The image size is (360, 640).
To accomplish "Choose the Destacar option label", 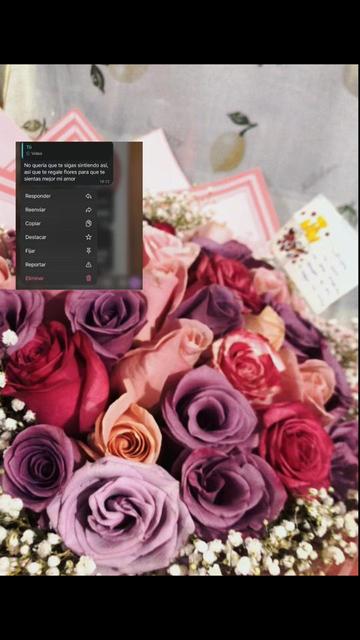I will (x=36, y=237).
